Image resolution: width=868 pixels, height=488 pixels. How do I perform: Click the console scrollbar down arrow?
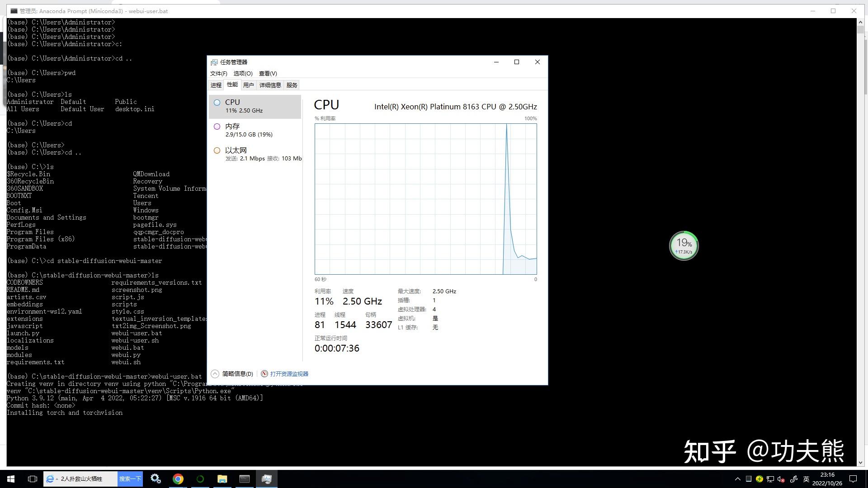(x=860, y=463)
